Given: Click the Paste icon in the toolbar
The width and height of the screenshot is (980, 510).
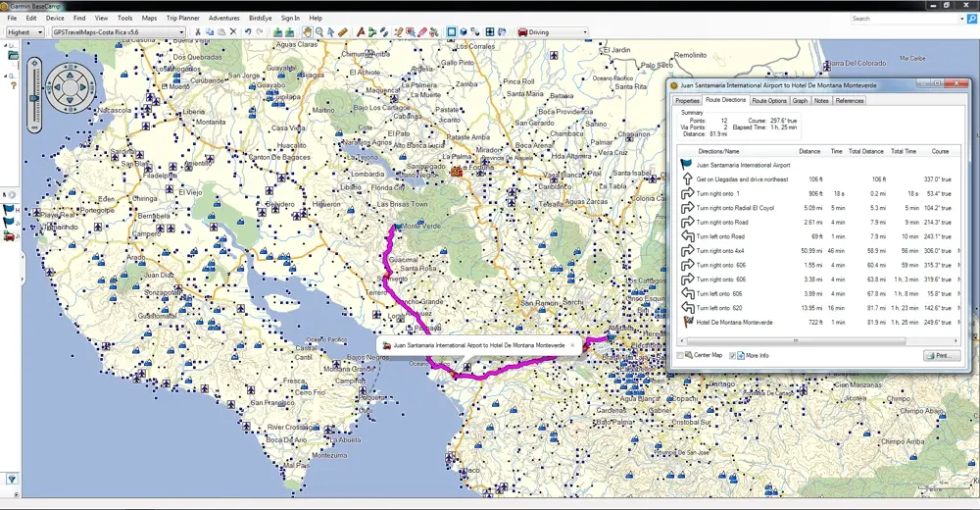Looking at the screenshot, I should pos(221,32).
